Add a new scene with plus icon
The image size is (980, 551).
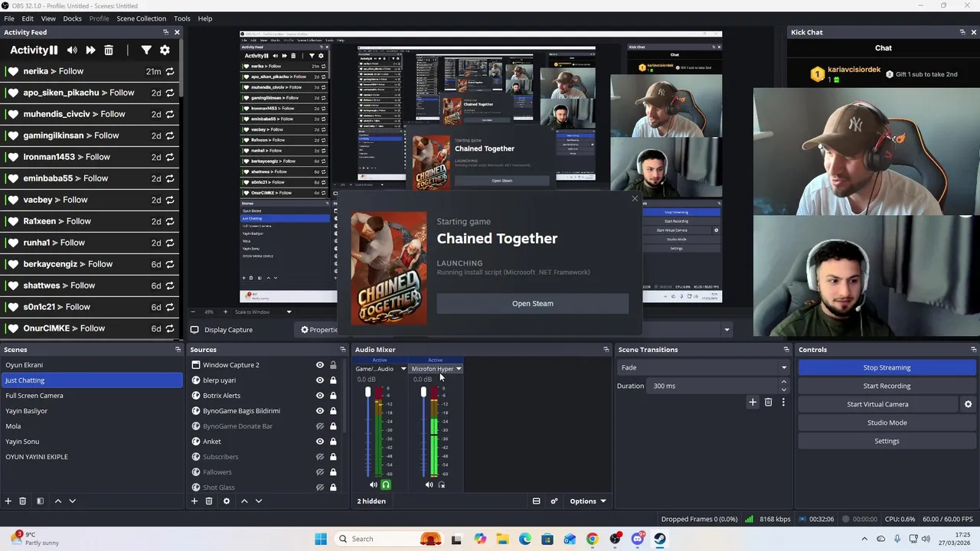click(x=8, y=501)
